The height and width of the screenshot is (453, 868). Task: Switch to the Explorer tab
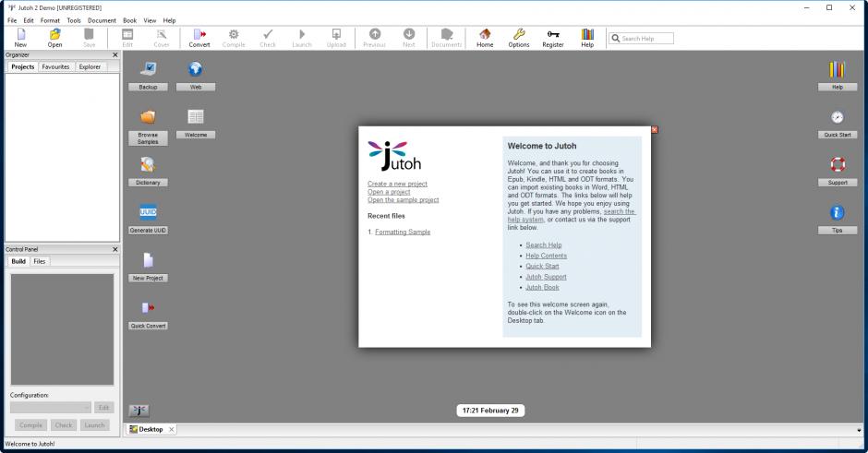click(90, 67)
